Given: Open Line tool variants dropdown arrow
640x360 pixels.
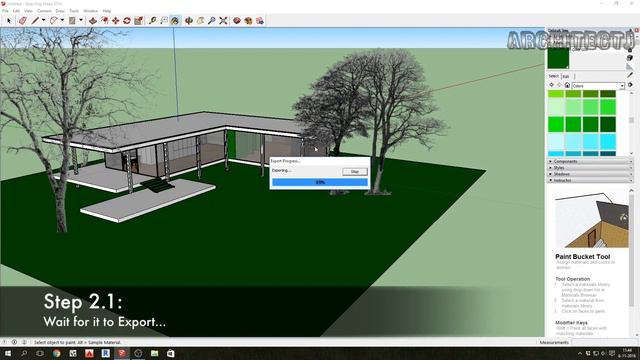Looking at the screenshot, I should click(44, 20).
